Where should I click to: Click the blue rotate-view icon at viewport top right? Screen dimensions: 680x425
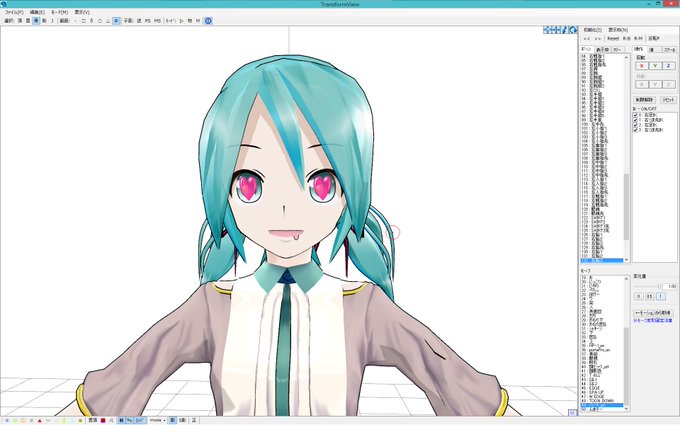coord(573,30)
